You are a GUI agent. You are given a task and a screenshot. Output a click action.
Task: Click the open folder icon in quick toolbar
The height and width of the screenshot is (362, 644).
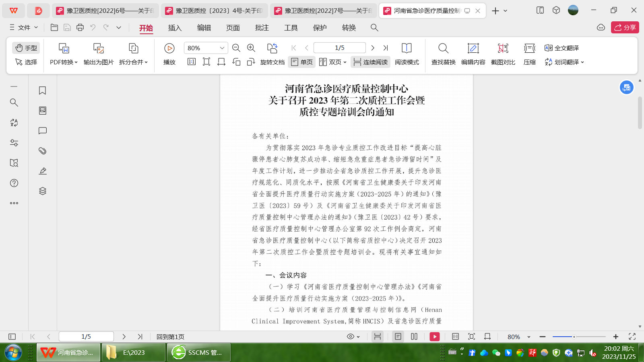tap(54, 27)
